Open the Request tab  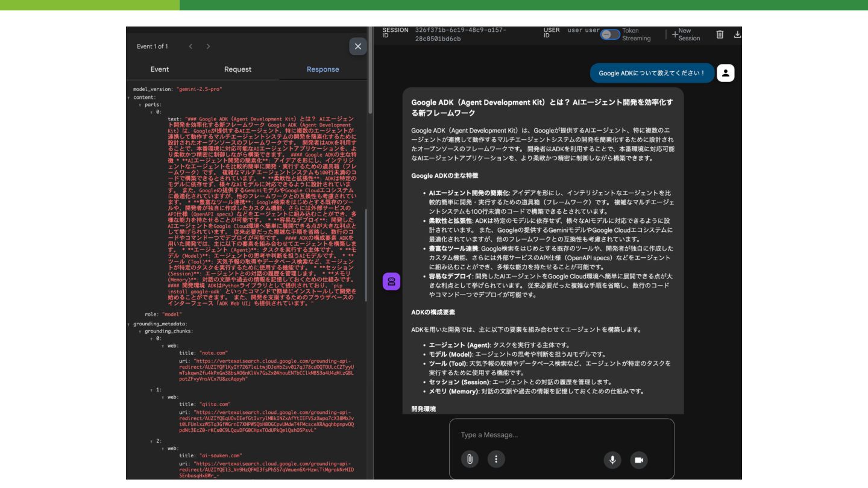pyautogui.click(x=237, y=69)
